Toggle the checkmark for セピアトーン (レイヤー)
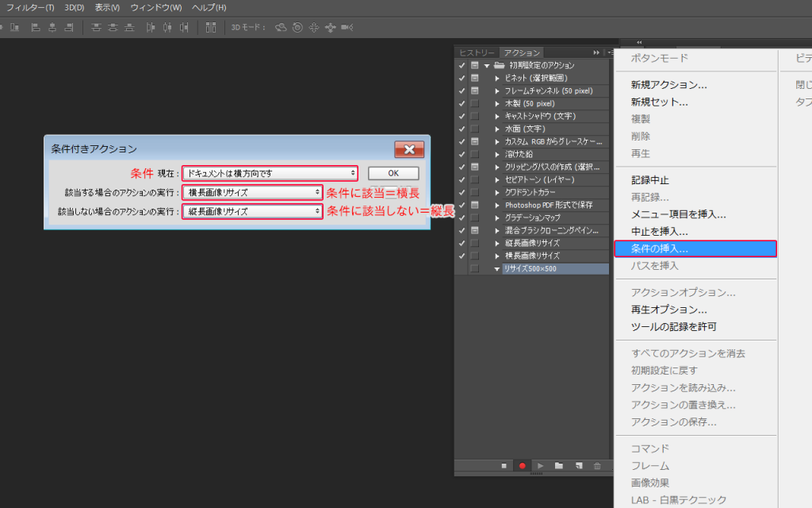812x508 pixels. [462, 180]
